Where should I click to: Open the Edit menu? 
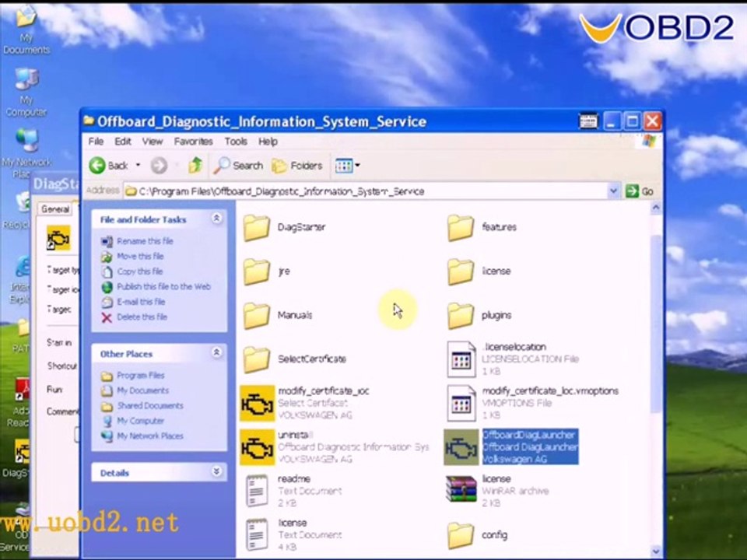coord(122,142)
